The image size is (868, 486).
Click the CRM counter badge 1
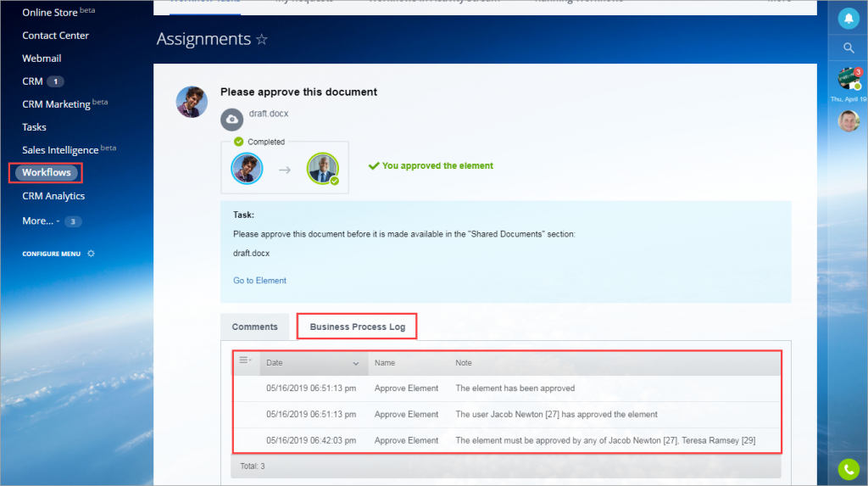coord(55,81)
